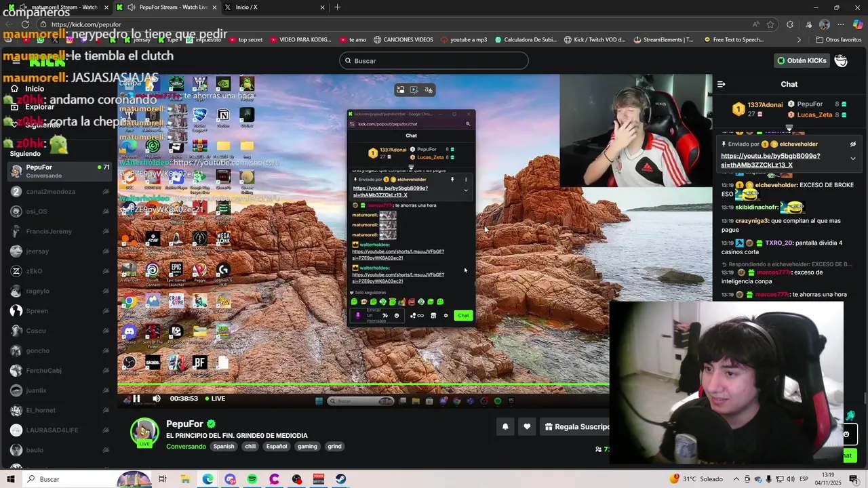868x488 pixels.
Task: Open El_hornet channel in sidebar
Action: (x=59, y=410)
